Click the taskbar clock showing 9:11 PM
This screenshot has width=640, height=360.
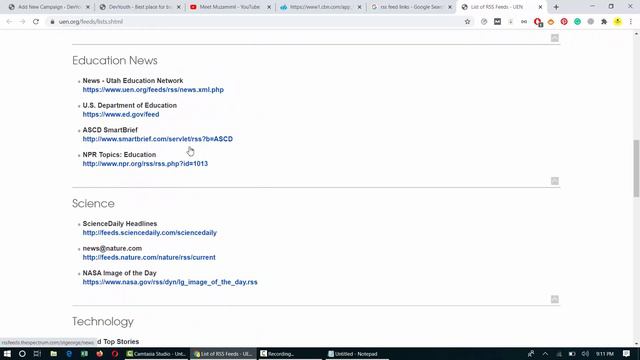[604, 354]
